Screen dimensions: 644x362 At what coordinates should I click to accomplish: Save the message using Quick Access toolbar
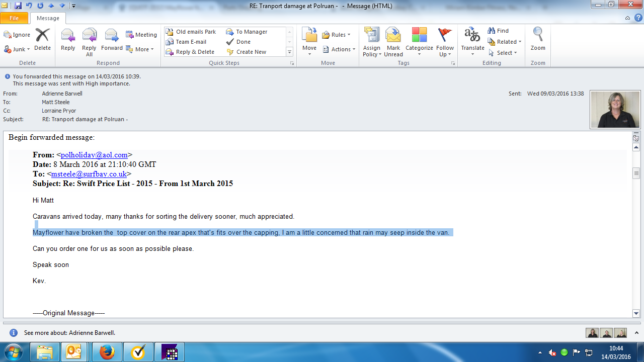(x=18, y=6)
